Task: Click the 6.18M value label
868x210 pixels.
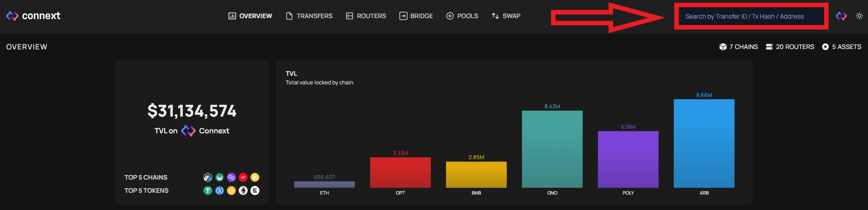Action: pyautogui.click(x=628, y=127)
